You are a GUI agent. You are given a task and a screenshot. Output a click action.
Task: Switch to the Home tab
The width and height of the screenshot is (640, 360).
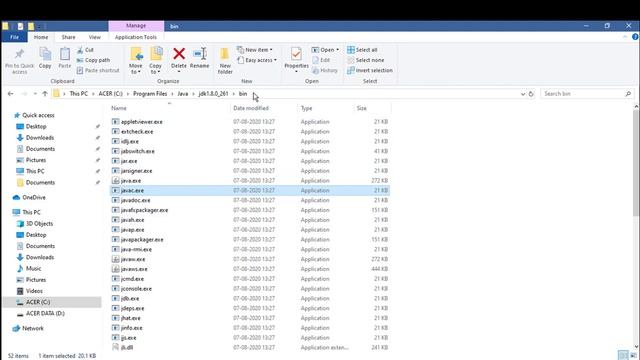(x=41, y=37)
